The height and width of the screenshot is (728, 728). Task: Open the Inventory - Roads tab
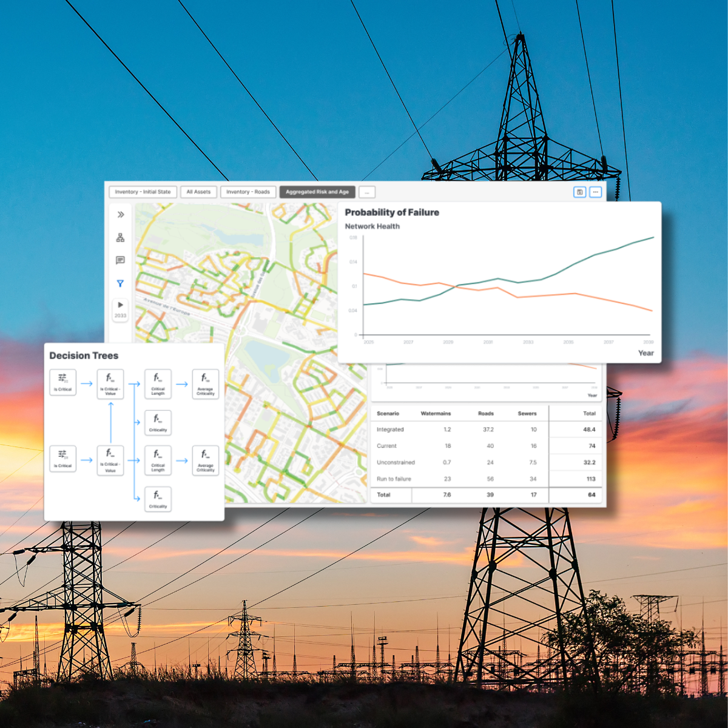tap(248, 192)
